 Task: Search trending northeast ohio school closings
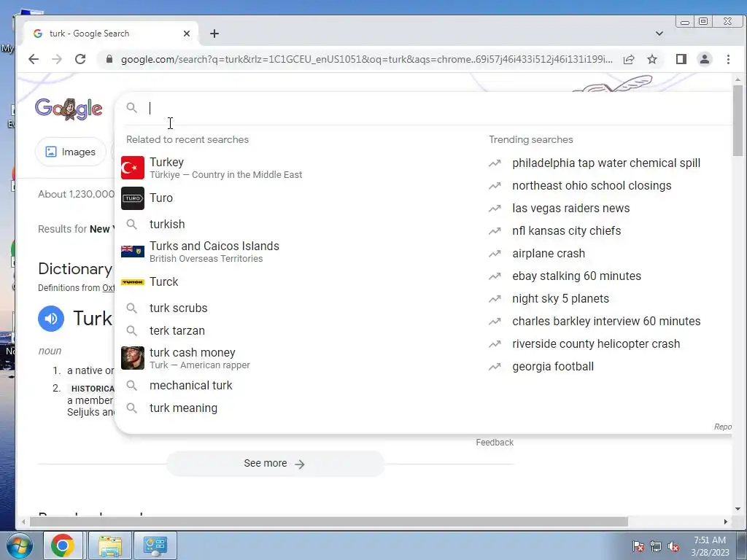coord(592,186)
